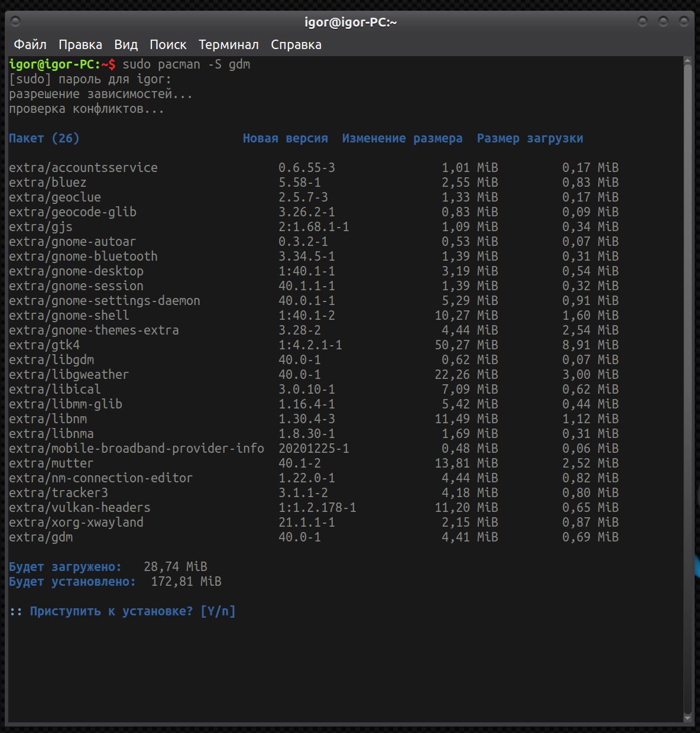Click the extra/libical package name
This screenshot has height=733, width=700.
click(x=55, y=390)
